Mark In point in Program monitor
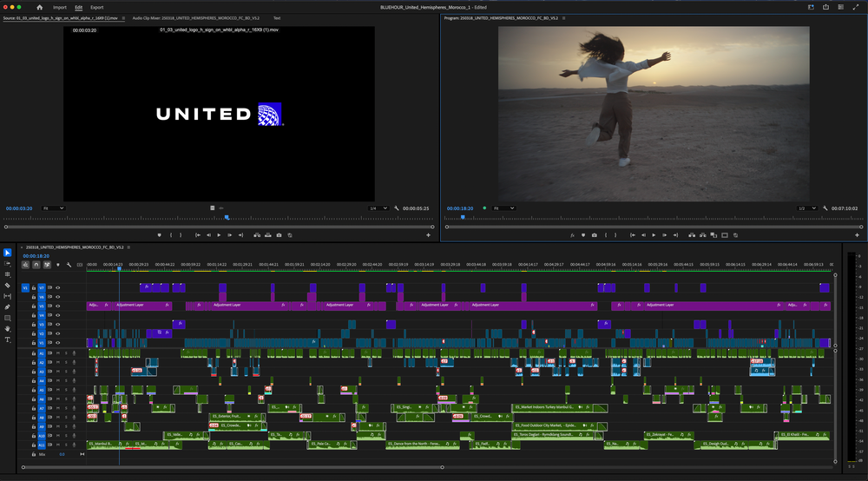Image resolution: width=868 pixels, height=481 pixels. click(x=606, y=235)
